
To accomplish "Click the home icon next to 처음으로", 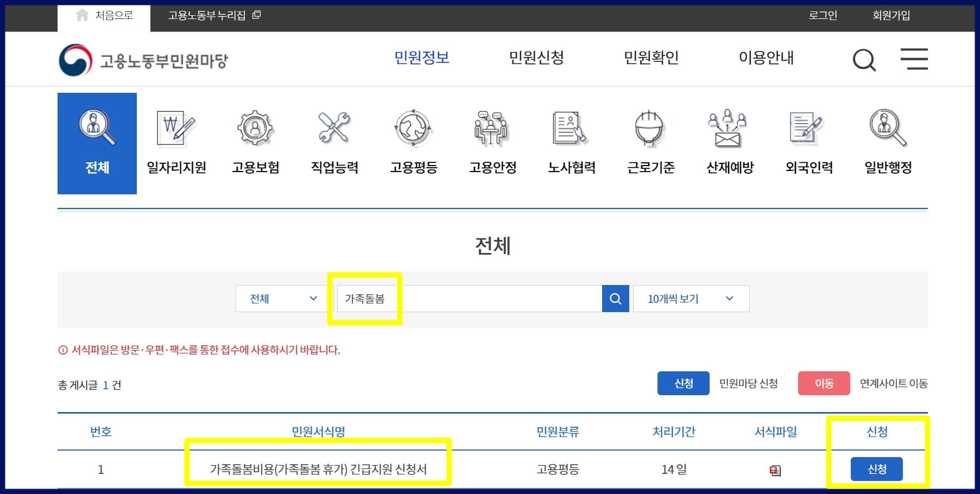I will click(81, 15).
